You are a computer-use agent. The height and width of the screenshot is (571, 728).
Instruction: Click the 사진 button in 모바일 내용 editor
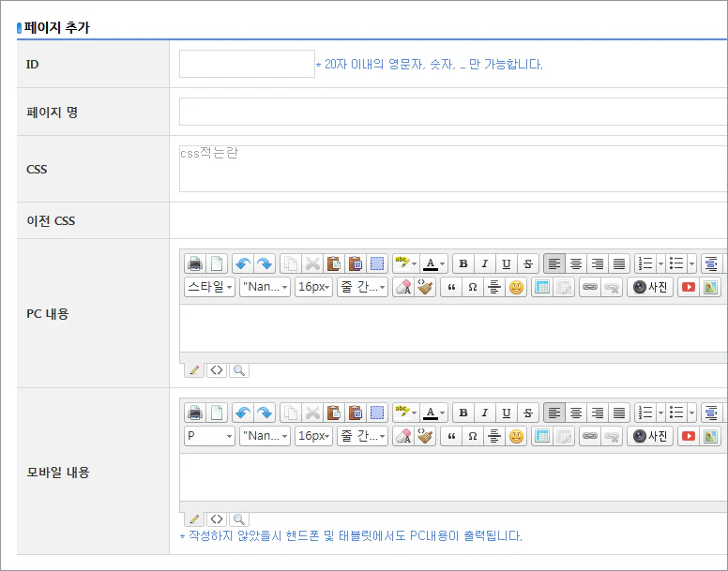[x=650, y=436]
